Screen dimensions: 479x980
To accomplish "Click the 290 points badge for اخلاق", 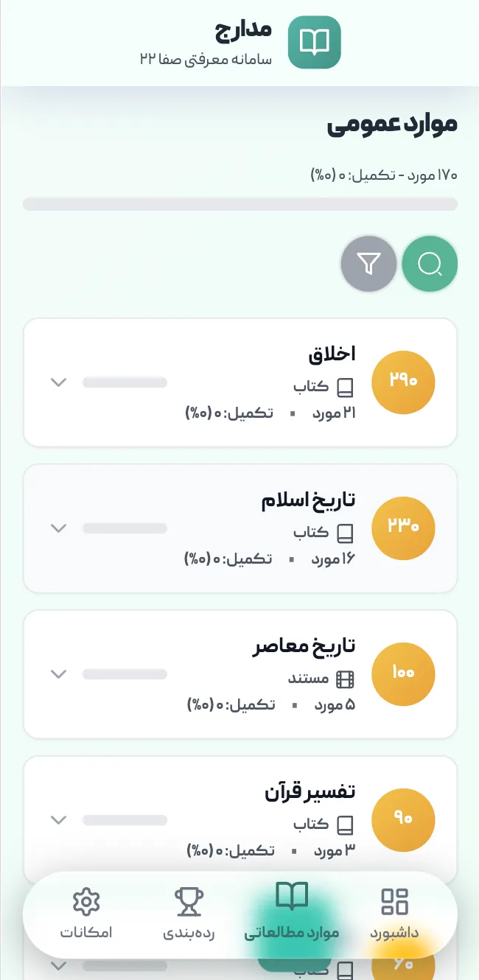I will coord(403,382).
